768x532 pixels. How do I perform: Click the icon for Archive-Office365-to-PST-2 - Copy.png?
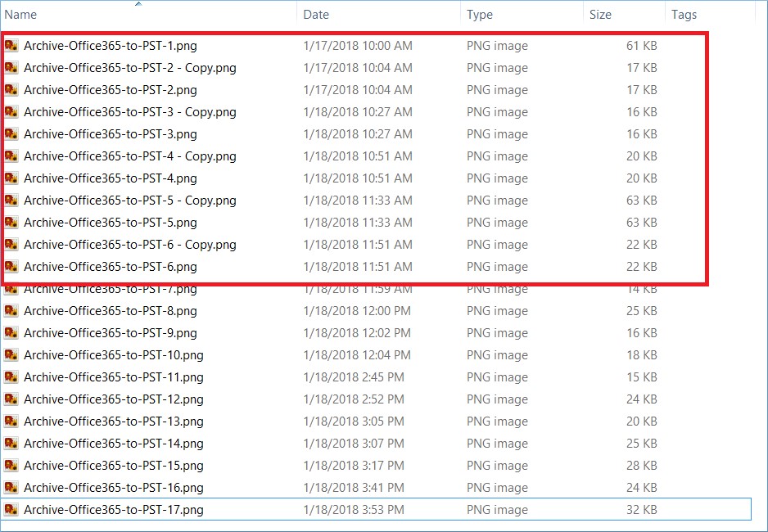(x=12, y=68)
